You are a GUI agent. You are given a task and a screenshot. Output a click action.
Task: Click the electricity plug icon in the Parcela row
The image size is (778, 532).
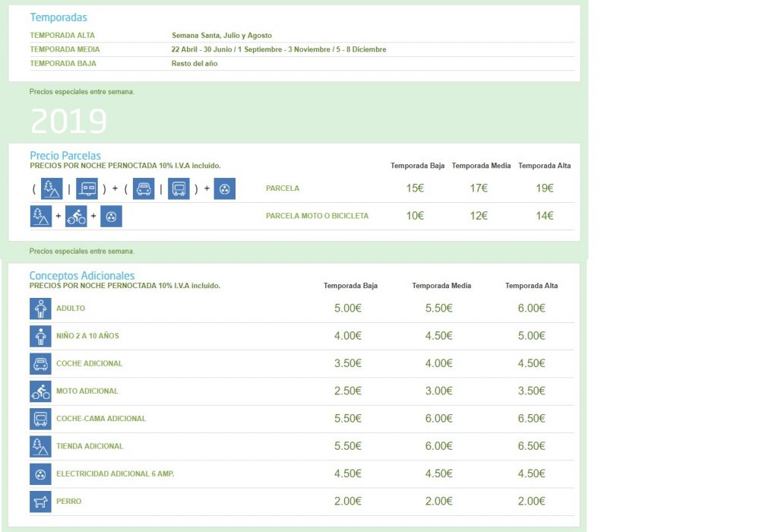point(224,188)
